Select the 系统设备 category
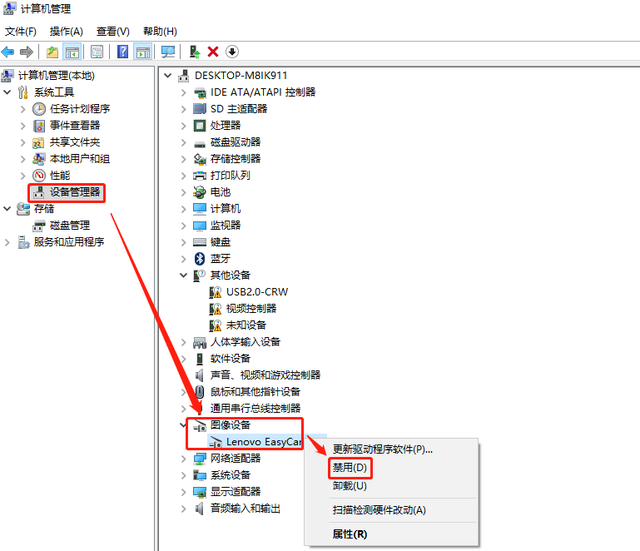640x551 pixels. coord(230,475)
